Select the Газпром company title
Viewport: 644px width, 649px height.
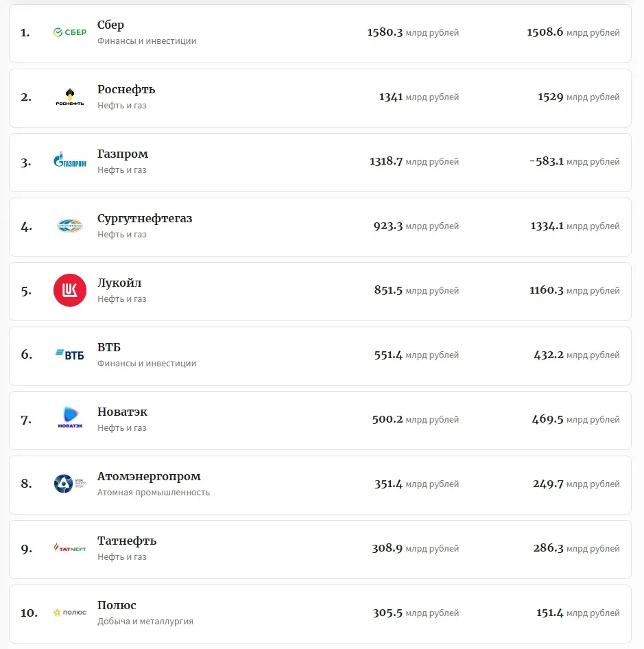point(123,154)
